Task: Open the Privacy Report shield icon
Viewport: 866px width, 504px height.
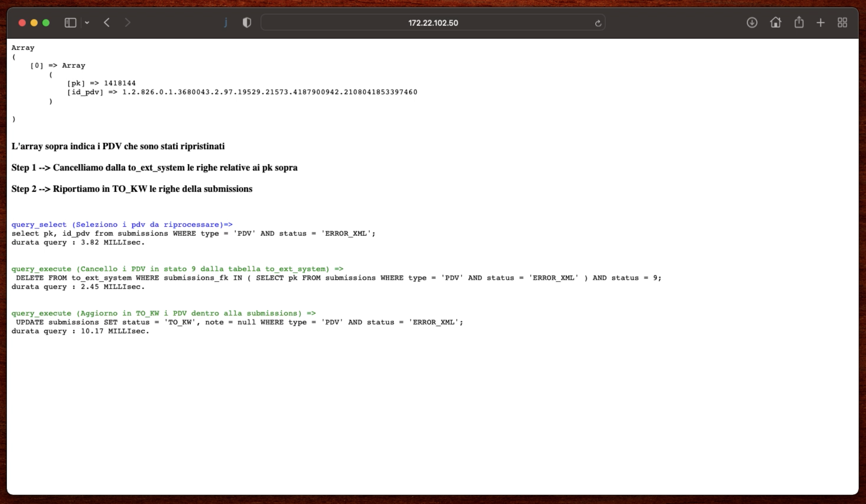Action: pos(247,23)
